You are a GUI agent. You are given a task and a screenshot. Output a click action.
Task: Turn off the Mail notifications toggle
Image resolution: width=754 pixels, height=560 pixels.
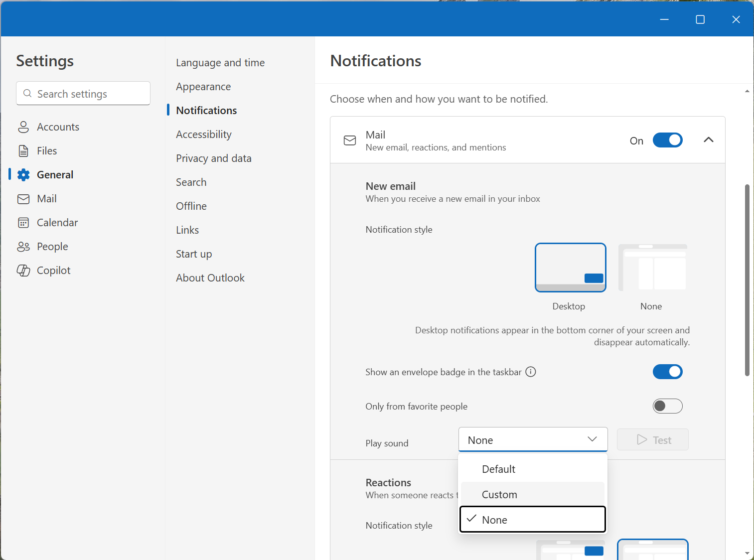[x=668, y=140]
